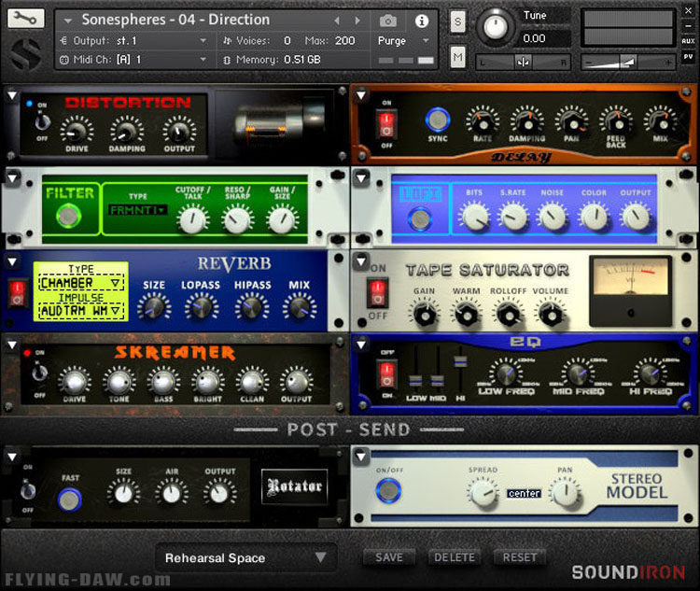Click the Filter RESO / SHARP knob
The image size is (700, 591).
point(237,218)
